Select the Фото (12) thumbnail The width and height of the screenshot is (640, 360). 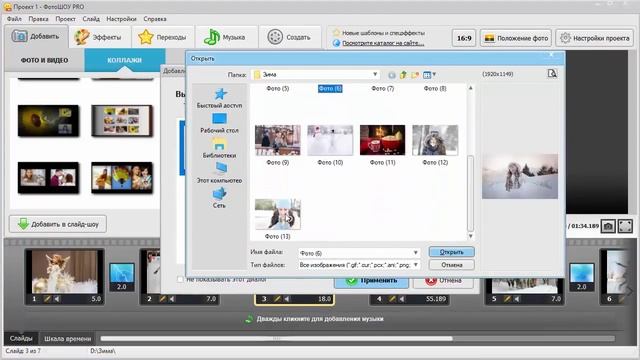pyautogui.click(x=435, y=140)
